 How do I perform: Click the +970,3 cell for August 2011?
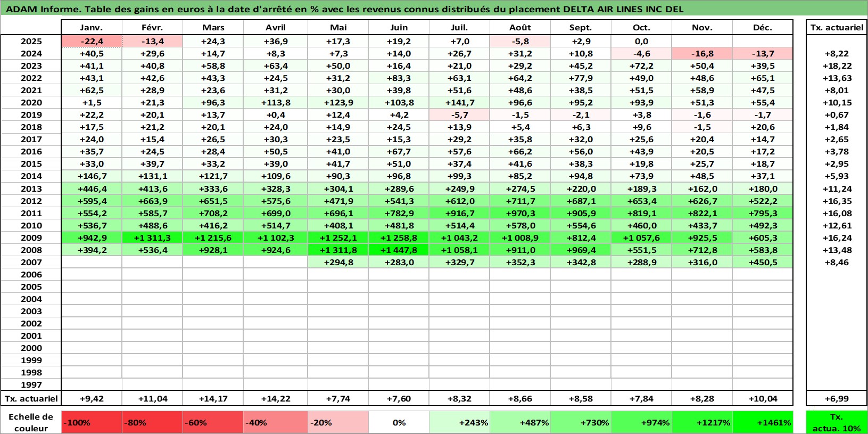[x=520, y=214]
